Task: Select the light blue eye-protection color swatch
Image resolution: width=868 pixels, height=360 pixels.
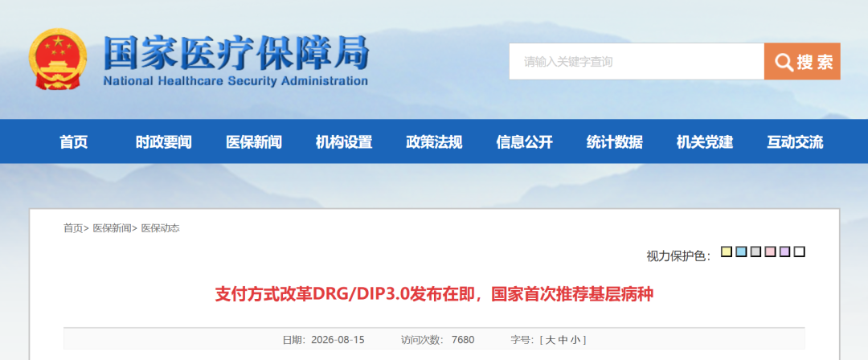Action: (741, 252)
